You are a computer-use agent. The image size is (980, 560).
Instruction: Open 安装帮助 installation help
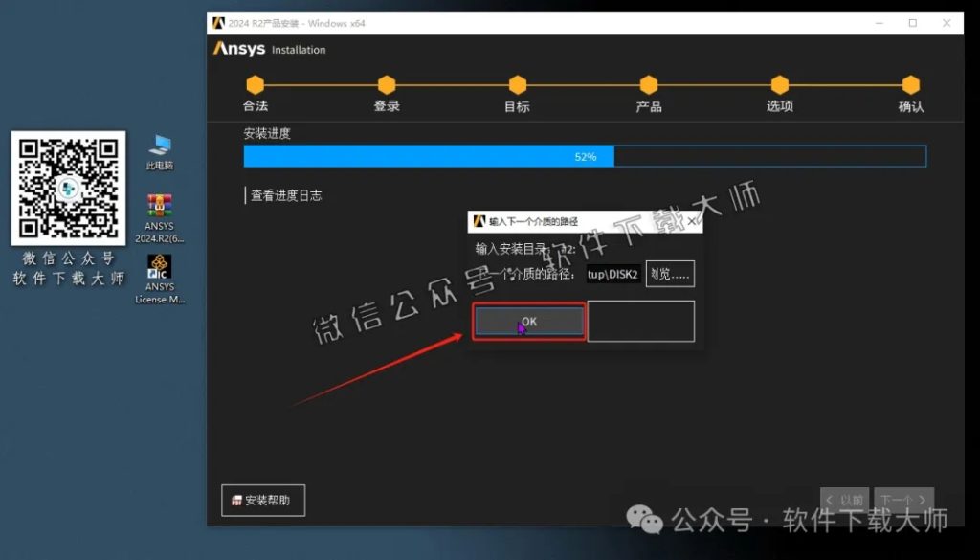[262, 500]
